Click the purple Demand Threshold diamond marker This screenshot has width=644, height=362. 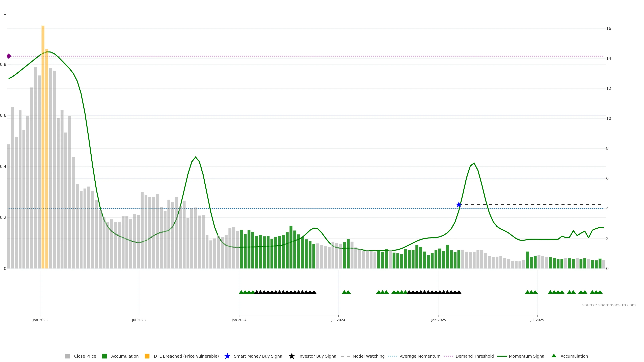tap(9, 56)
